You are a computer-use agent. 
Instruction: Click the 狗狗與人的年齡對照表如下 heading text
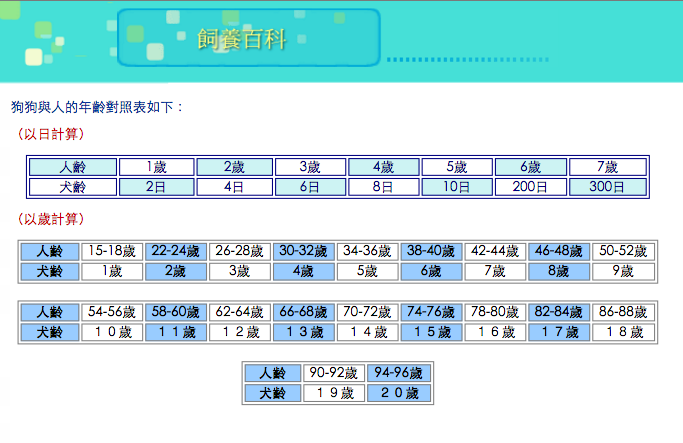click(97, 107)
